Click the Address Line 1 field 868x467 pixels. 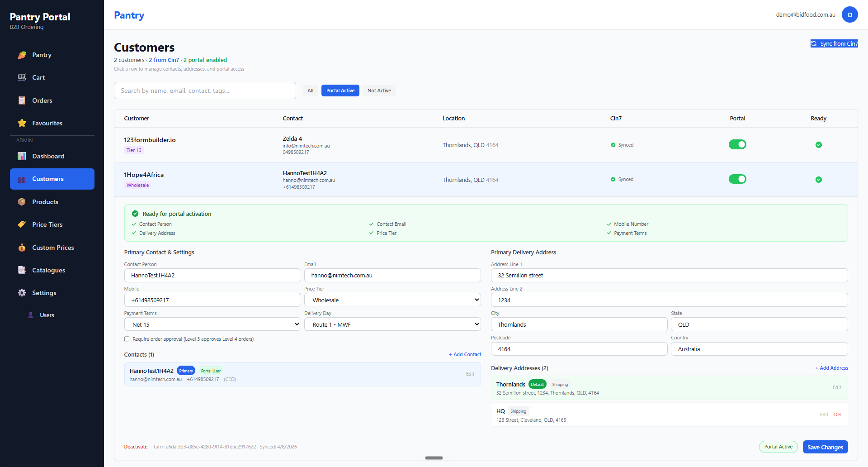click(669, 275)
